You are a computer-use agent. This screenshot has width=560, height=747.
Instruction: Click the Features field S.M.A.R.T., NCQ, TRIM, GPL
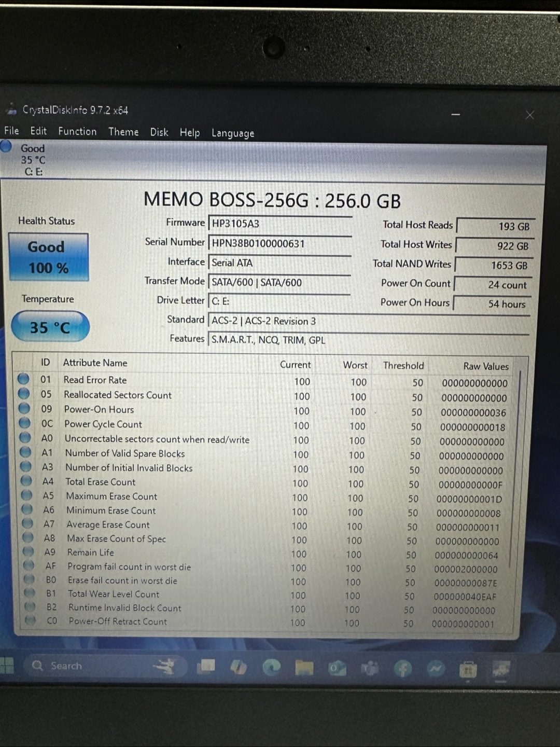[369, 340]
